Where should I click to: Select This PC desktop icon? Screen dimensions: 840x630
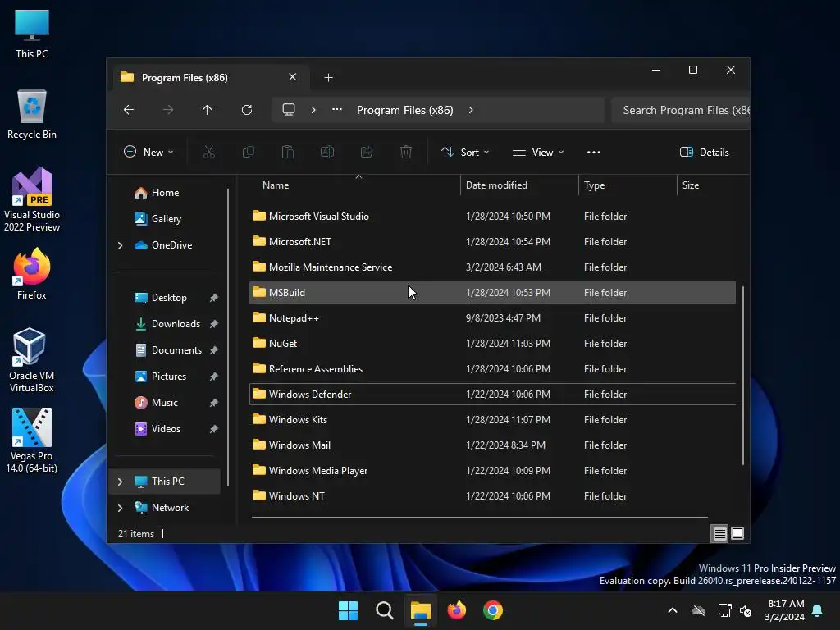[32, 34]
